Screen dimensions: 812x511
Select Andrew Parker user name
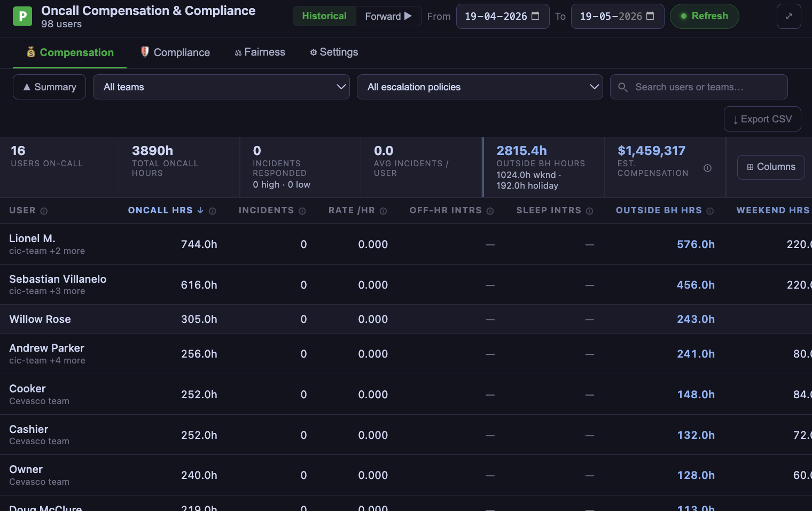[x=47, y=348]
